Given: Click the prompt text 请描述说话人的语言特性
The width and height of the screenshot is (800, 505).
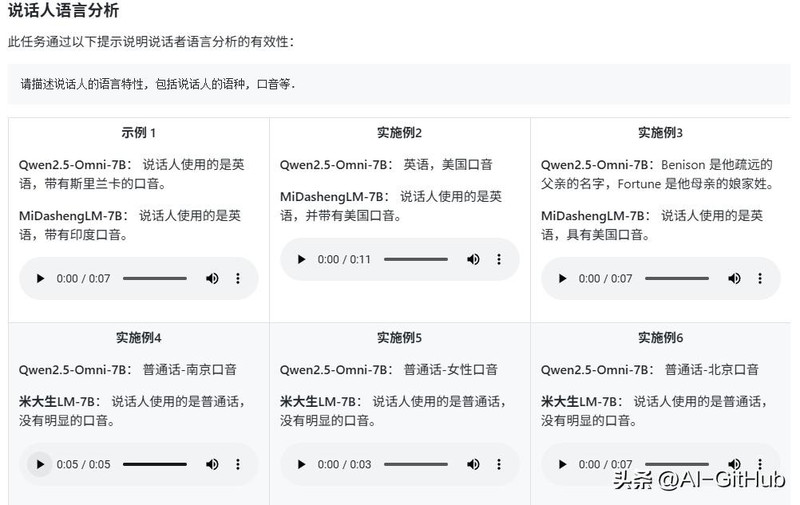Looking at the screenshot, I should pos(84,84).
